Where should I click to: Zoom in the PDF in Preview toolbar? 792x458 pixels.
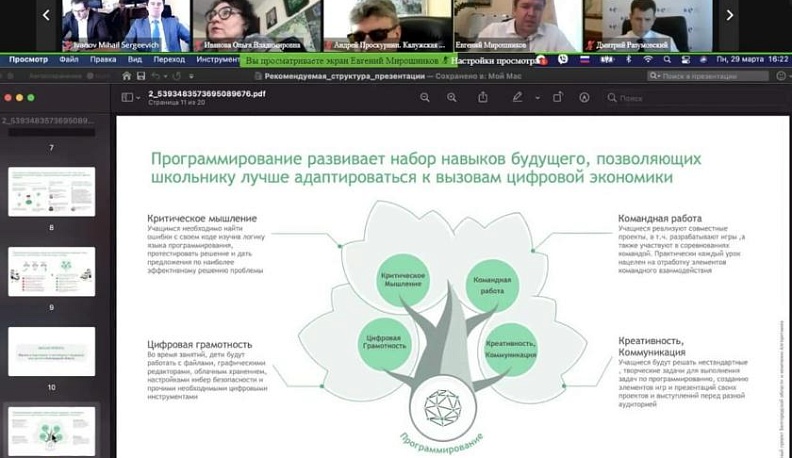453,97
